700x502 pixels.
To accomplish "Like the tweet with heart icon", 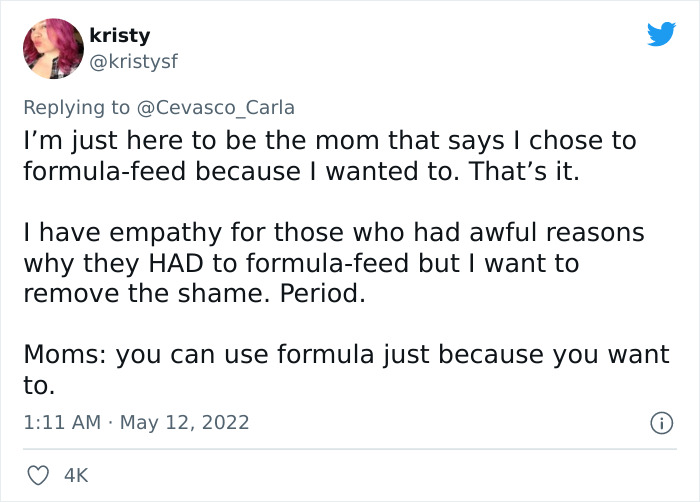I will click(x=37, y=476).
